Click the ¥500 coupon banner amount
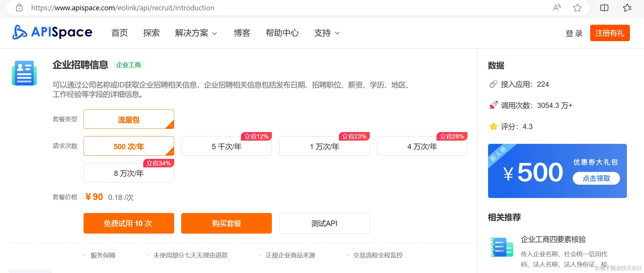The image size is (644, 273). point(533,172)
